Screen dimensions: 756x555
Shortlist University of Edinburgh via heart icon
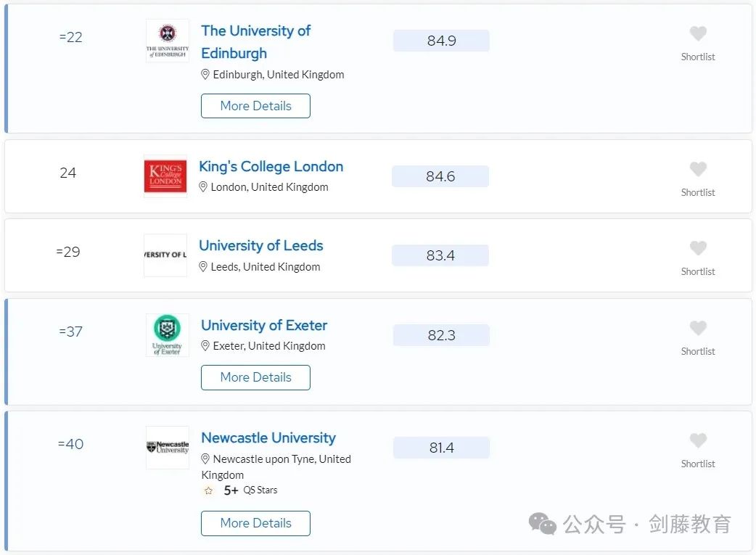(x=698, y=34)
